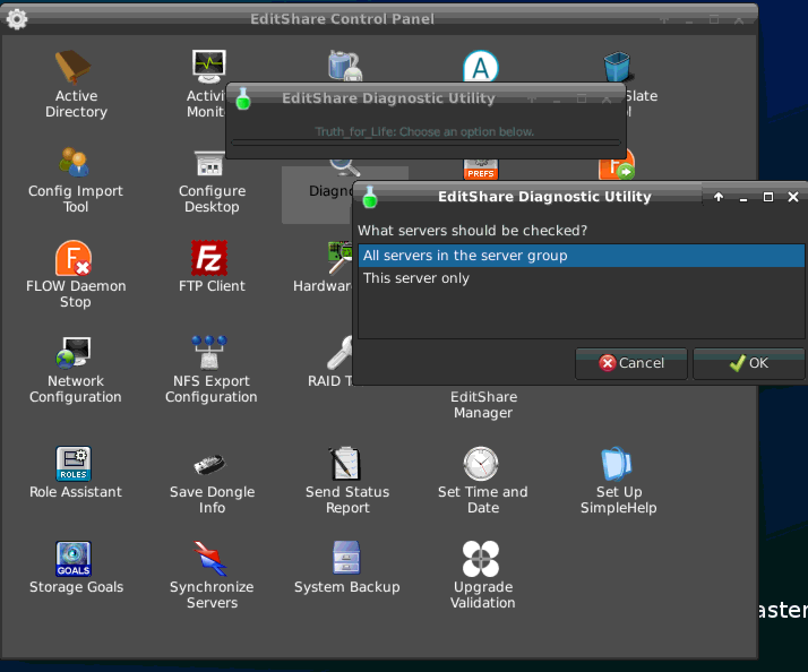Click the FLOW Daemon Stop icon
The image size is (808, 672).
[x=74, y=257]
